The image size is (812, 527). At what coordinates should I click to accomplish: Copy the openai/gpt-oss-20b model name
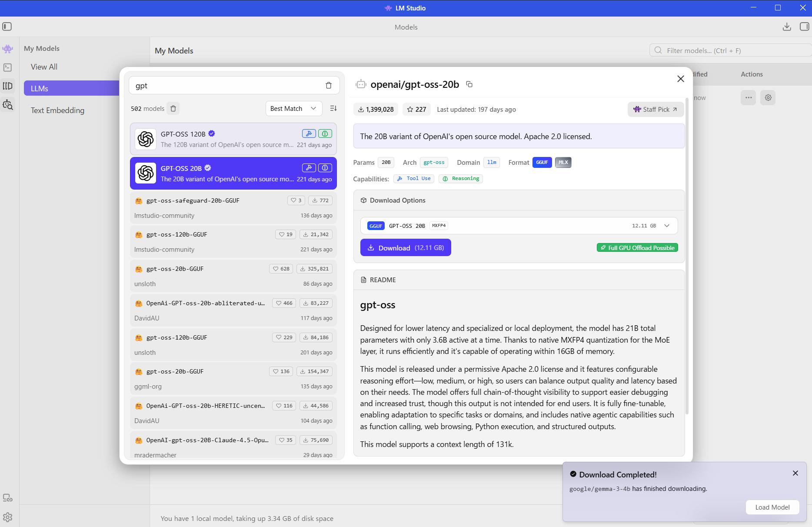469,84
